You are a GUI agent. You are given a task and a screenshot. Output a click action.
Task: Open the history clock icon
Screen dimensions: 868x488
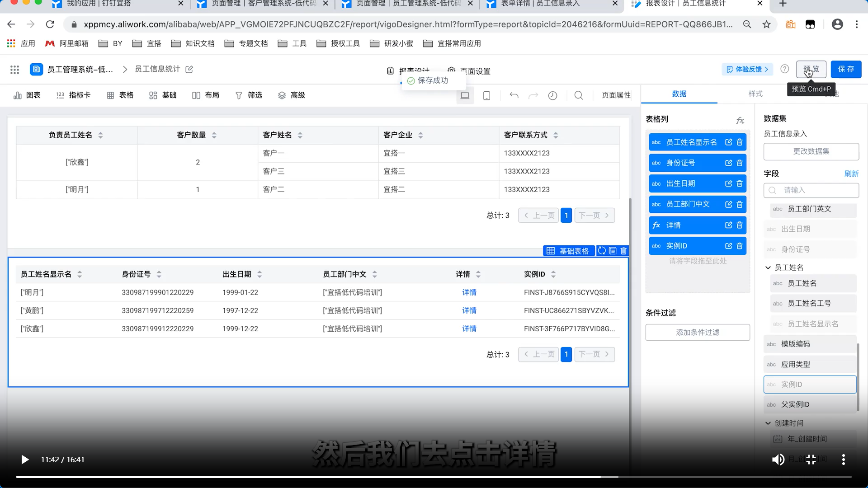552,96
